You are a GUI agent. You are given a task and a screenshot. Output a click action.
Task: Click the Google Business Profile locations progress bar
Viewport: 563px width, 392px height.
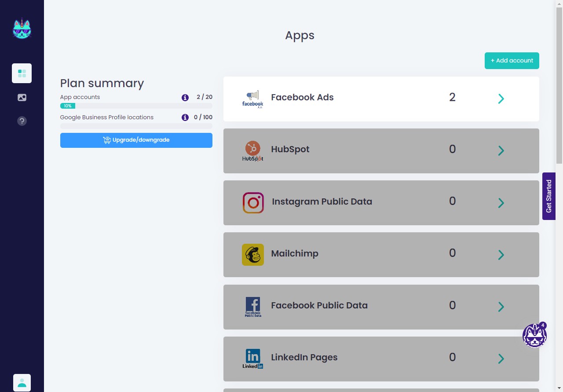click(x=136, y=126)
